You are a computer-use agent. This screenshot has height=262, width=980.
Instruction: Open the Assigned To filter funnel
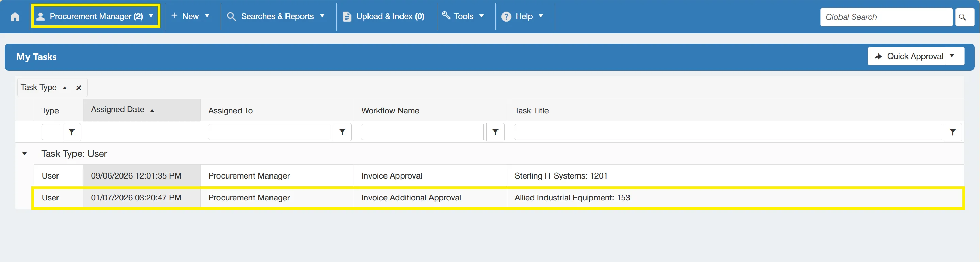342,132
